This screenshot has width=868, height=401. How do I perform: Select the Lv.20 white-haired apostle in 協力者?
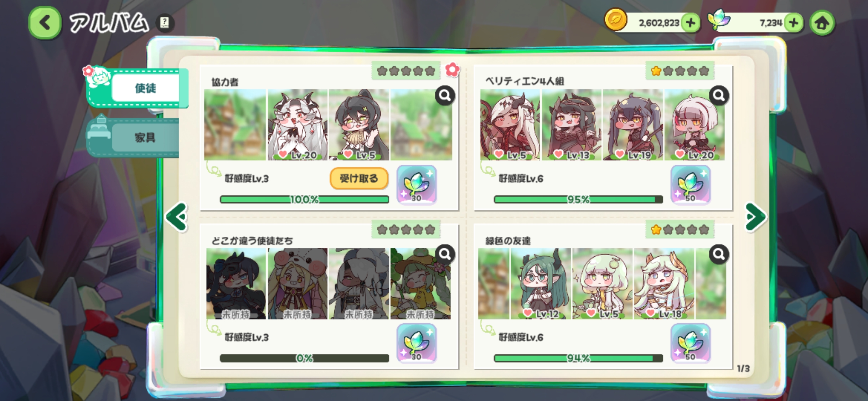point(297,125)
